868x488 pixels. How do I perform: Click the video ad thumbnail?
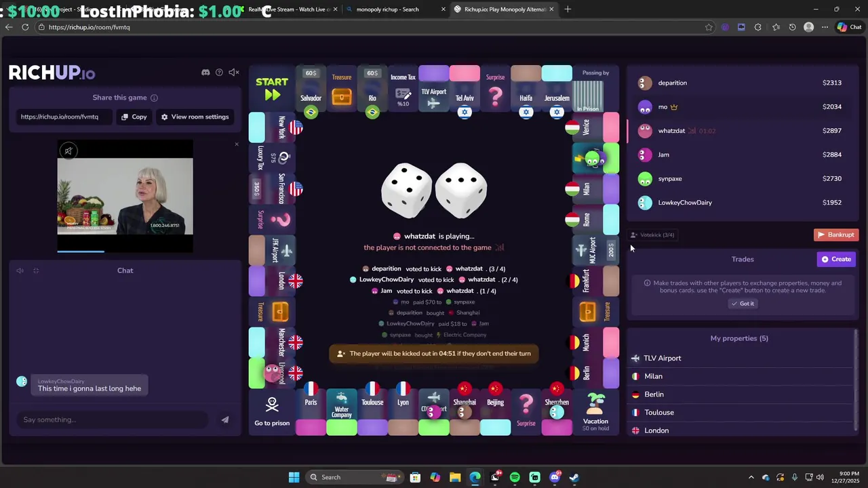125,196
